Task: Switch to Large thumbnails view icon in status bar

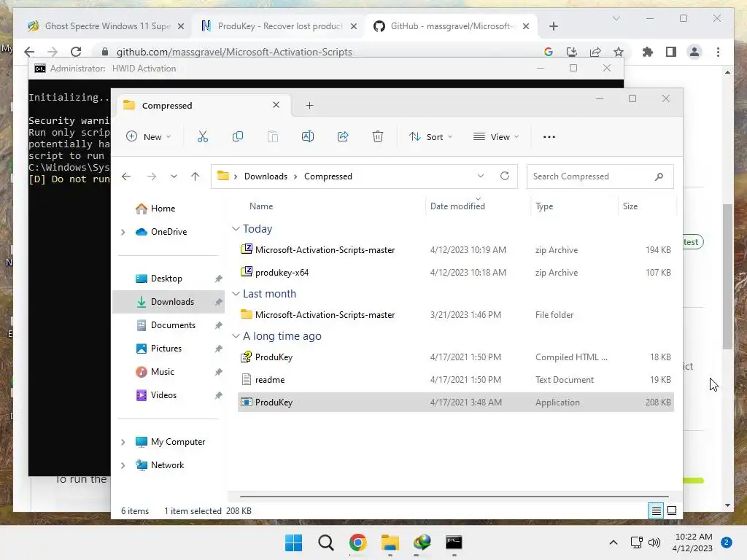Action: [x=672, y=510]
